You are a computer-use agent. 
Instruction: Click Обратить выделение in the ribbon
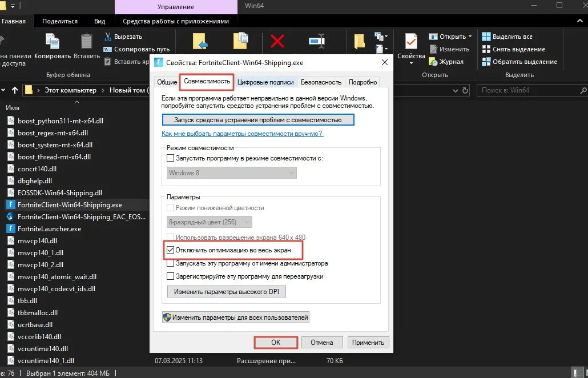519,62
